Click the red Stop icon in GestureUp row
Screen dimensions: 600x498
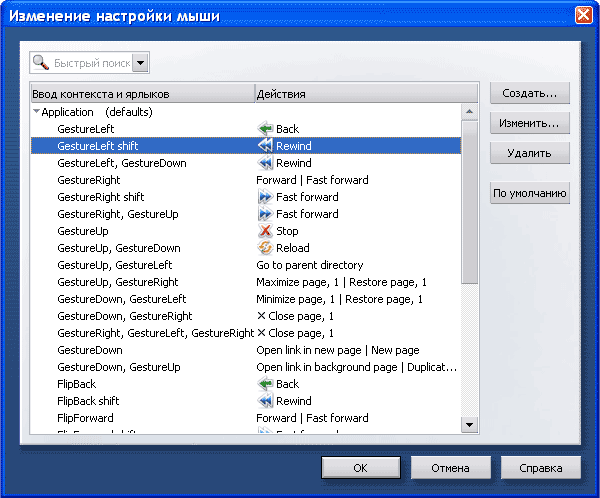(x=265, y=231)
